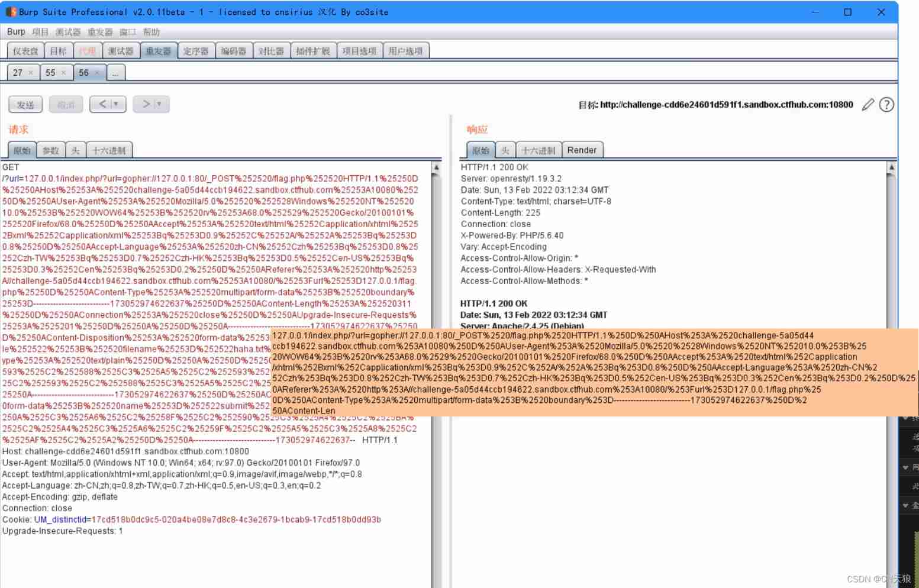The image size is (919, 588).
Task: Click the Server: Apache/2.4.25 (Debian) line
Action: [522, 325]
